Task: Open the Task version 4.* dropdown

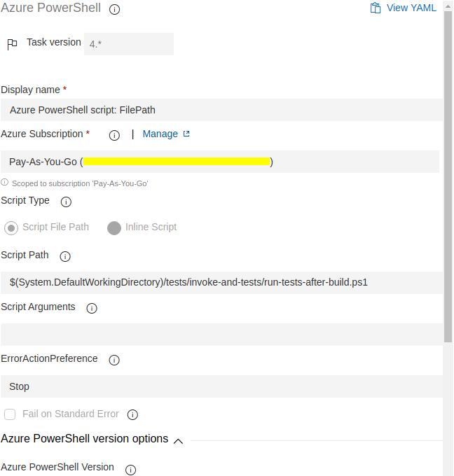Action: tap(129, 44)
